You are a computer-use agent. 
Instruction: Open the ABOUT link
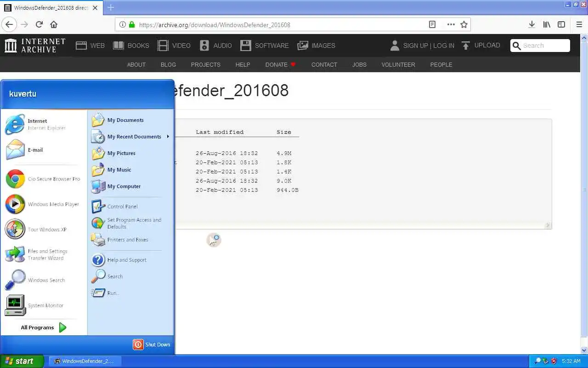coord(136,64)
